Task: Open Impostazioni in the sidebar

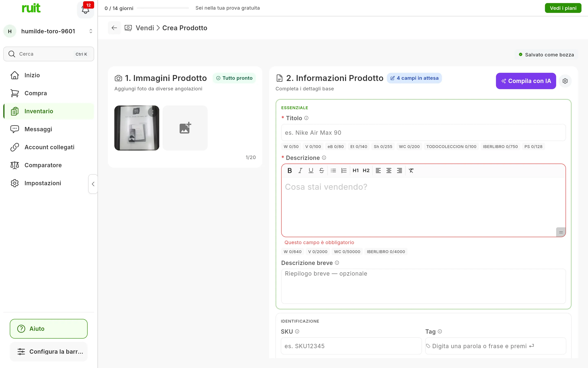Action: pos(49,183)
